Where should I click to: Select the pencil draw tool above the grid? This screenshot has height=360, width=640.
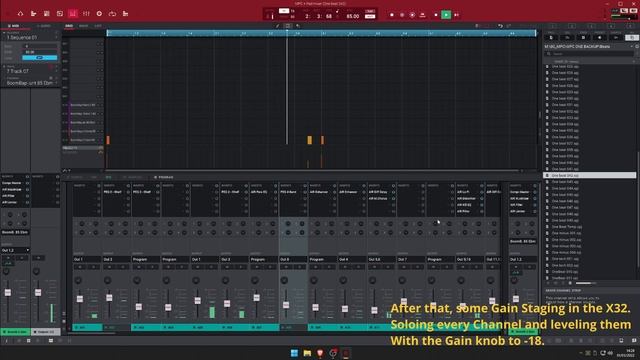(x=278, y=26)
